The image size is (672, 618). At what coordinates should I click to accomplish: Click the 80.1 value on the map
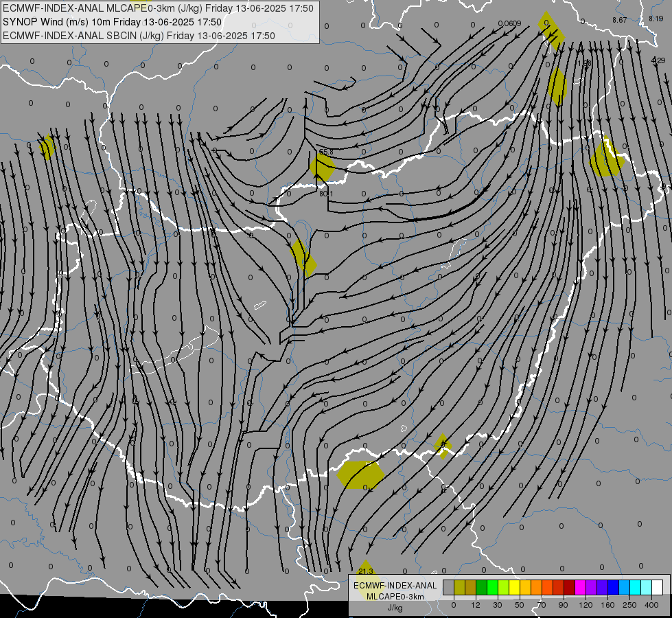[326, 194]
